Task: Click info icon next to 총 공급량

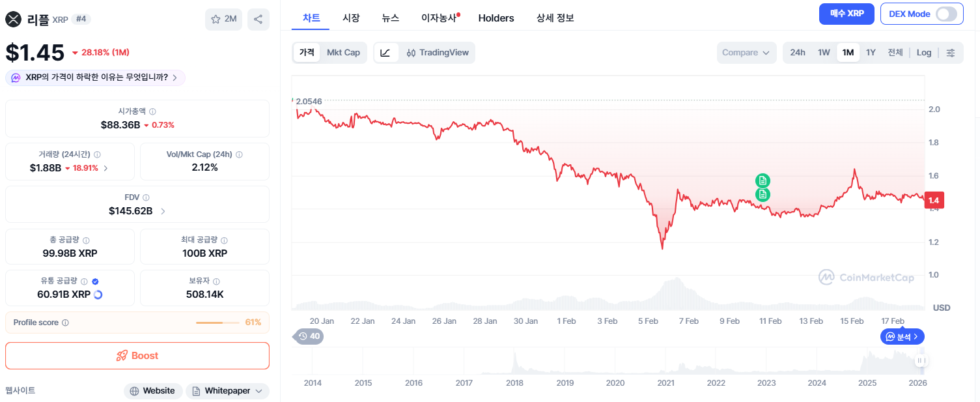Action: point(87,240)
